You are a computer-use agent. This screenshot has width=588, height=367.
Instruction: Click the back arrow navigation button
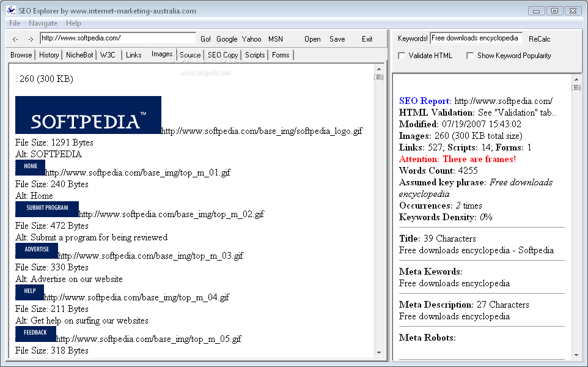coord(15,39)
